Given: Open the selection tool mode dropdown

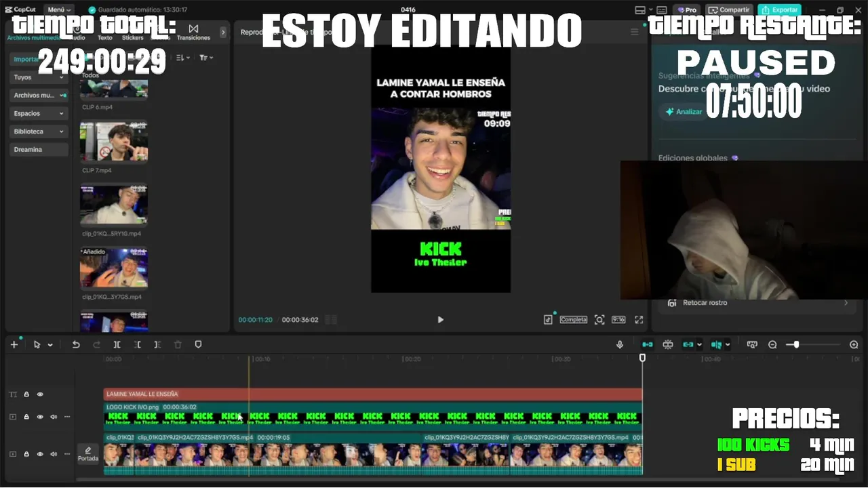Looking at the screenshot, I should (x=50, y=345).
